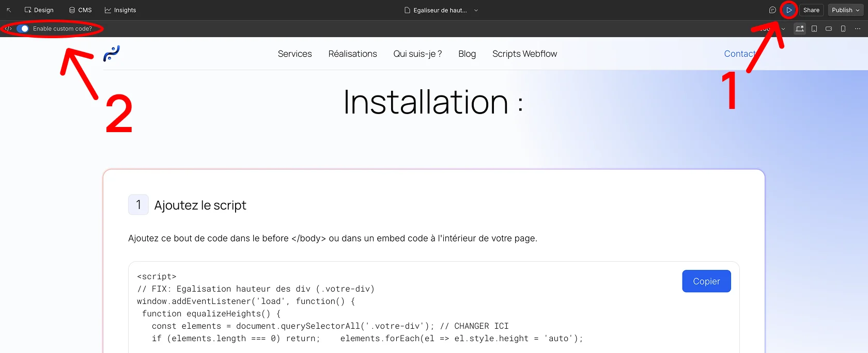Viewport: 868px width, 353px height.
Task: Click the code line containing querySelectorAll
Action: (x=323, y=326)
